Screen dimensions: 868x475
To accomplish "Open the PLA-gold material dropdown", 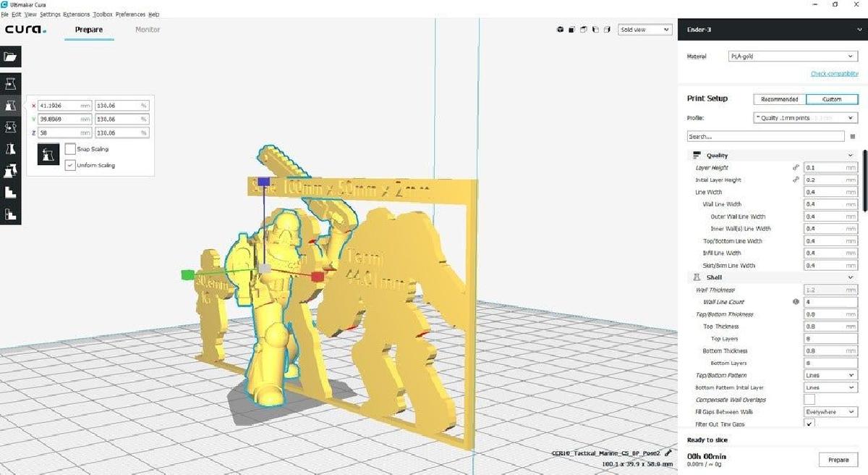I will click(793, 56).
